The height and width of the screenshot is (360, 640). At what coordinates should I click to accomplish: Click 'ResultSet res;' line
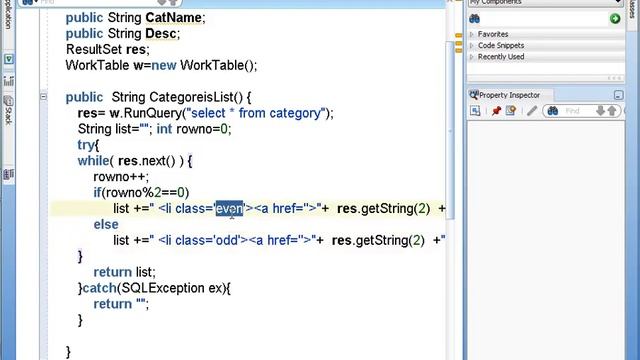tap(108, 49)
